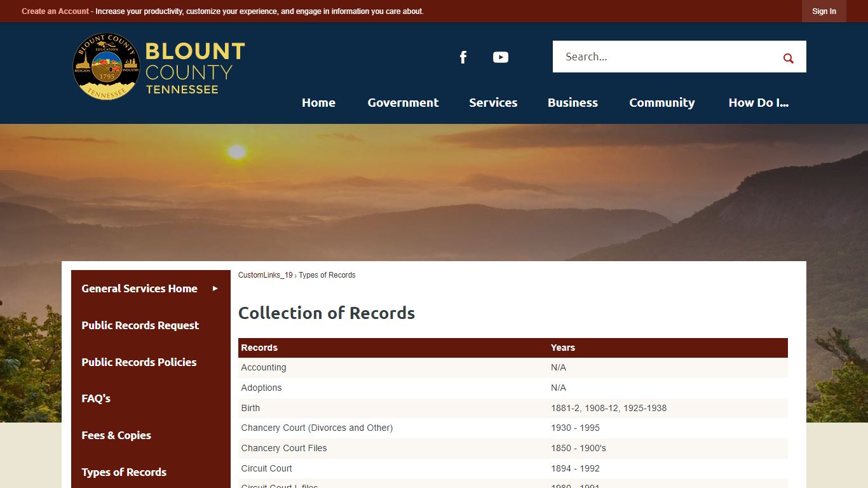868x488 pixels.
Task: Click the Records column header
Action: 259,348
